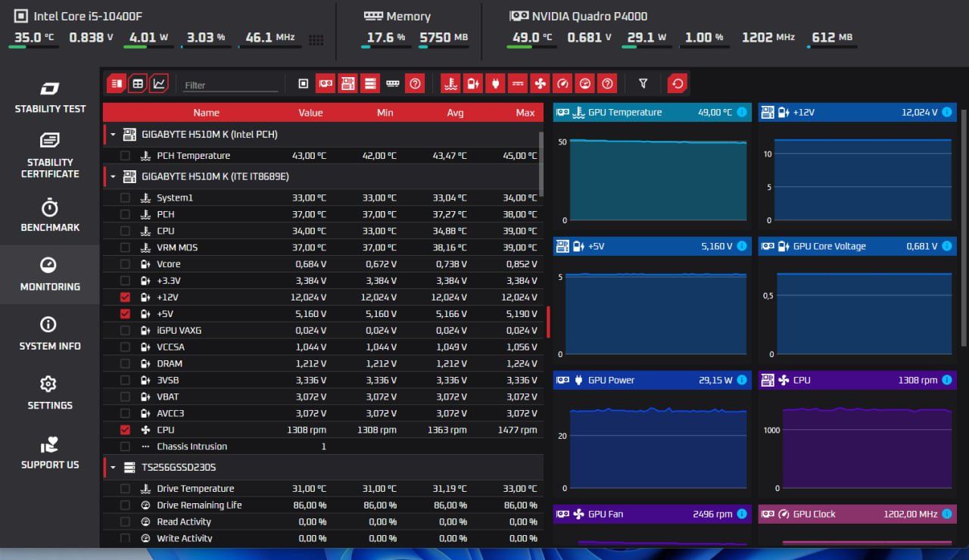Toggle temperature sensor type filter
Viewport: 969px width, 560px height.
point(450,83)
